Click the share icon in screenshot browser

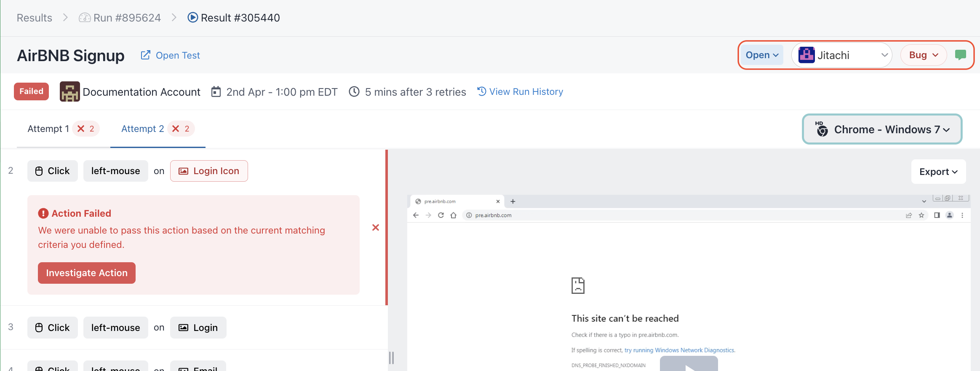coord(909,215)
